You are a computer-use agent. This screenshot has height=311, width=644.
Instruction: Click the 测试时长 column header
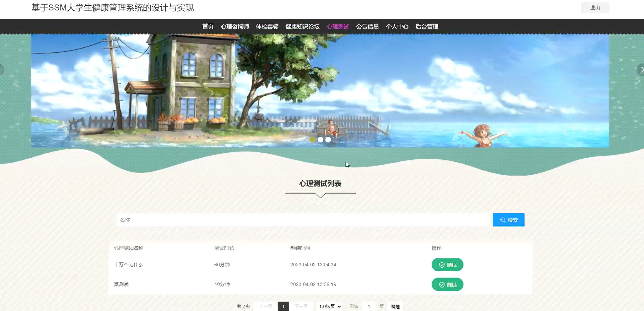click(x=224, y=248)
